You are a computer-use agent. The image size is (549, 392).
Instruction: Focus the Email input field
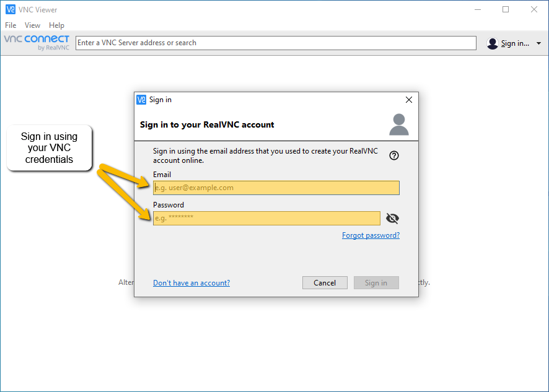[276, 188]
